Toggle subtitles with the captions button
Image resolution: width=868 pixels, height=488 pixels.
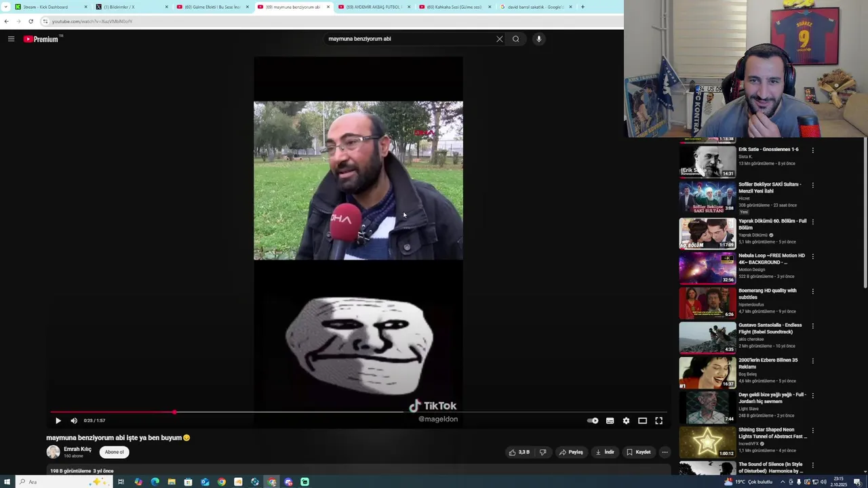coord(610,420)
